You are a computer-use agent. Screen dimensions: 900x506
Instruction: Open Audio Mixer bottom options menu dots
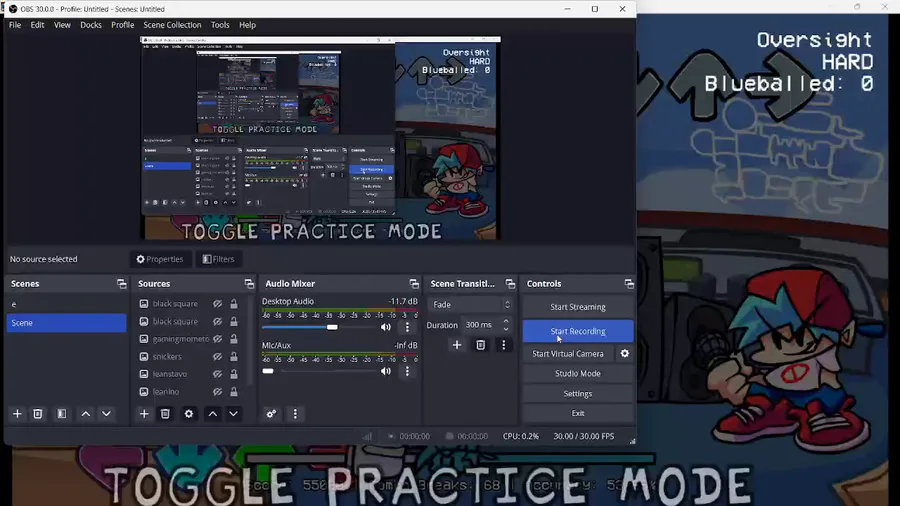pos(295,414)
